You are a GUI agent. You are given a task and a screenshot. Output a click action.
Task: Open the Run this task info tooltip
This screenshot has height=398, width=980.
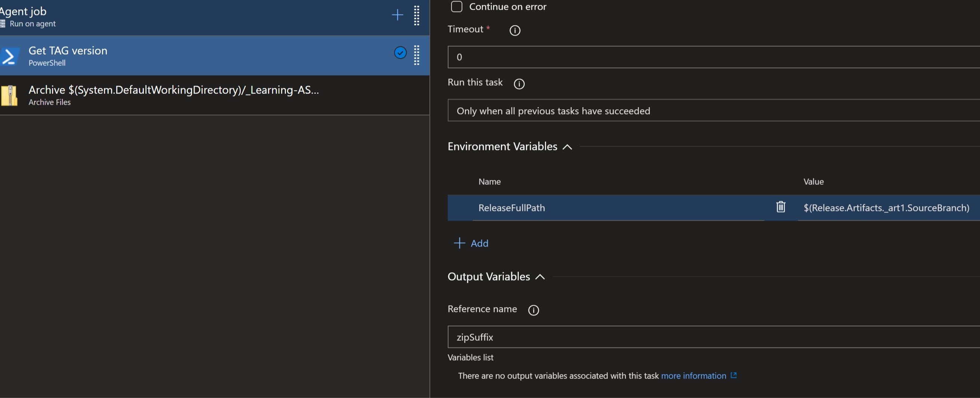pyautogui.click(x=519, y=84)
